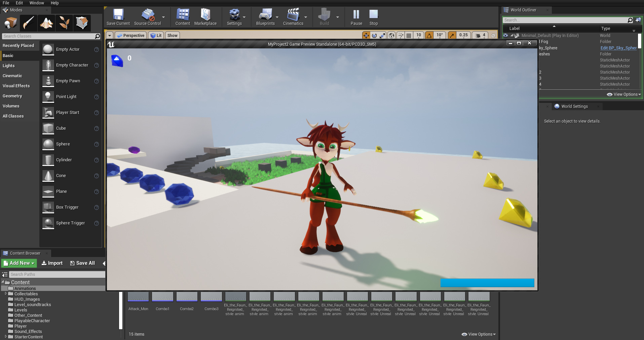The height and width of the screenshot is (340, 644).
Task: Click the help icon beside Empty Actor
Action: [x=97, y=49]
